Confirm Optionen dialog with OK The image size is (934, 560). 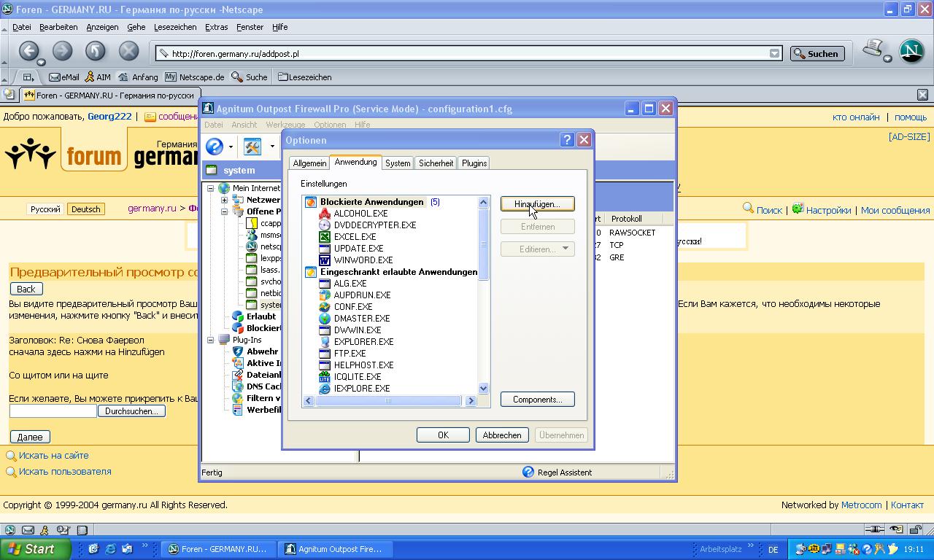(x=443, y=435)
